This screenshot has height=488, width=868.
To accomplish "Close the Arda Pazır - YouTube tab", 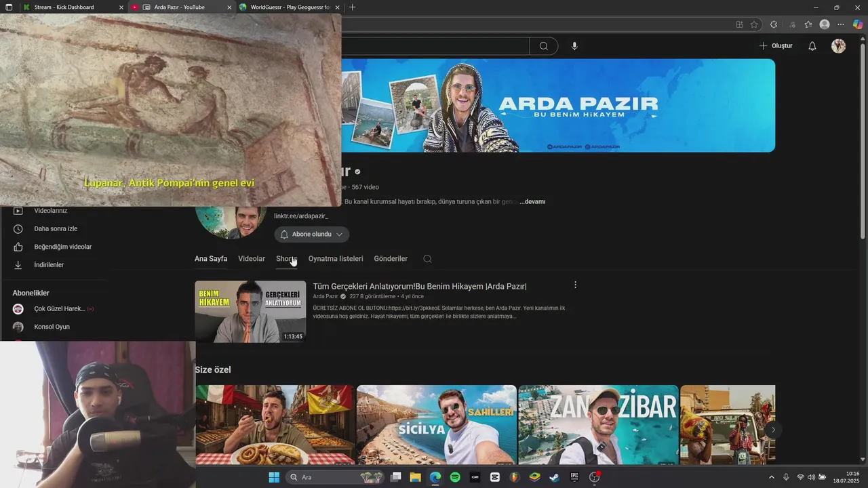I will 229,7.
